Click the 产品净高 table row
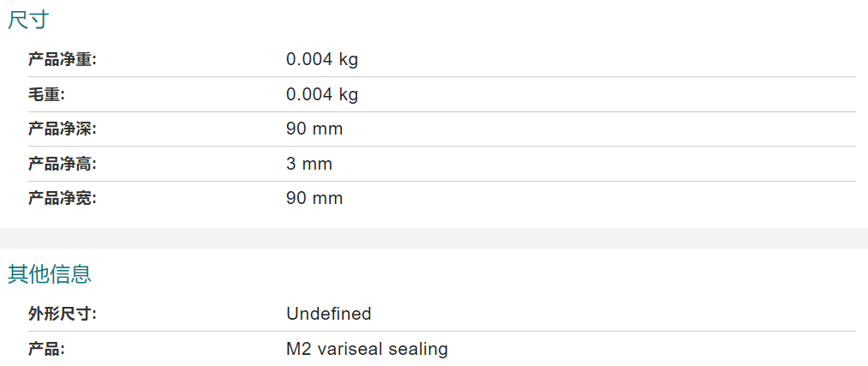Viewport: 868px width, 366px height. pyautogui.click(x=442, y=164)
